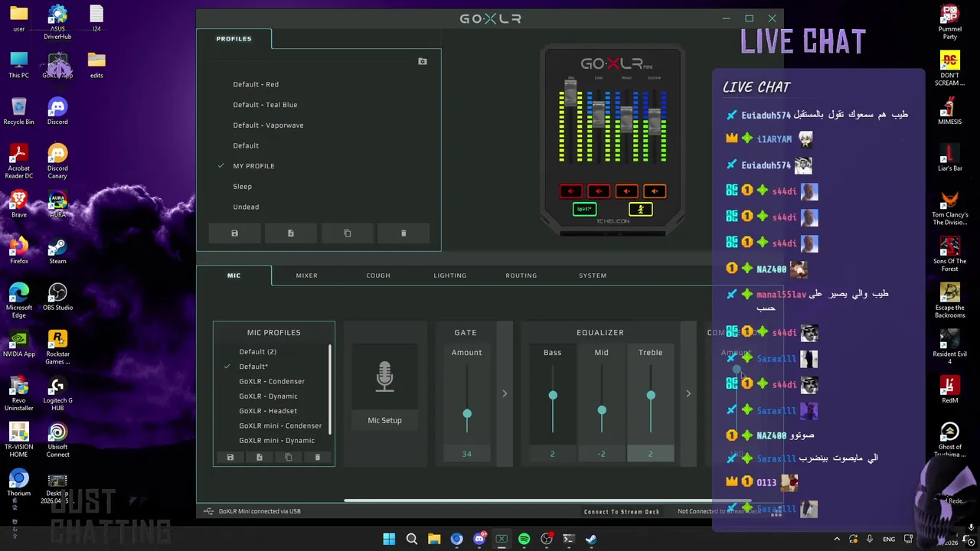
Task: Click the green bleep button on the GoXLR Mini image
Action: coord(584,209)
